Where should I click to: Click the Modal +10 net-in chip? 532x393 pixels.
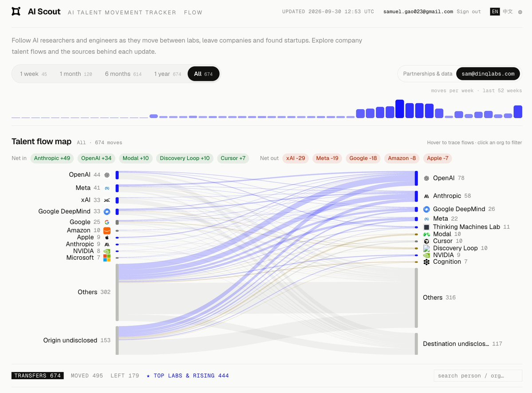click(x=136, y=158)
